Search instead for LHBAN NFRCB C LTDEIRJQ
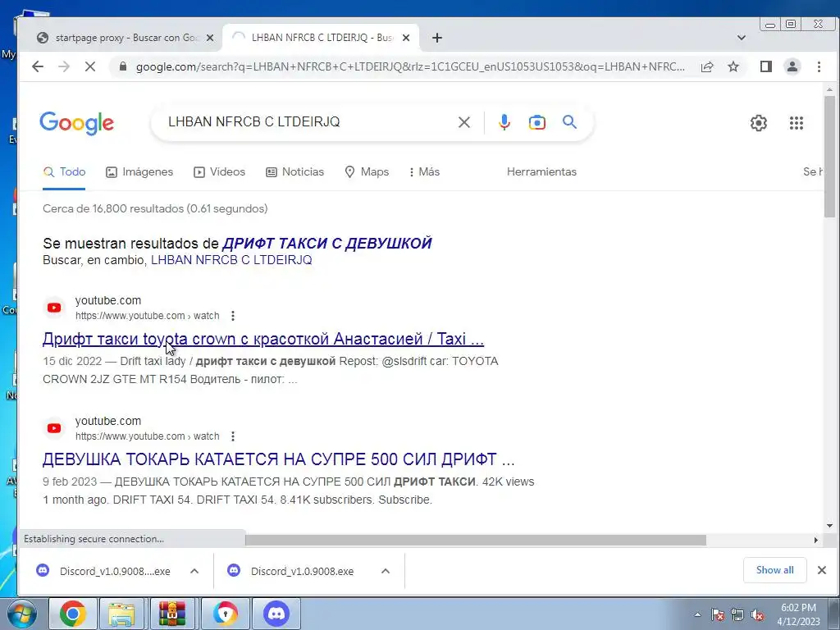 coord(231,260)
